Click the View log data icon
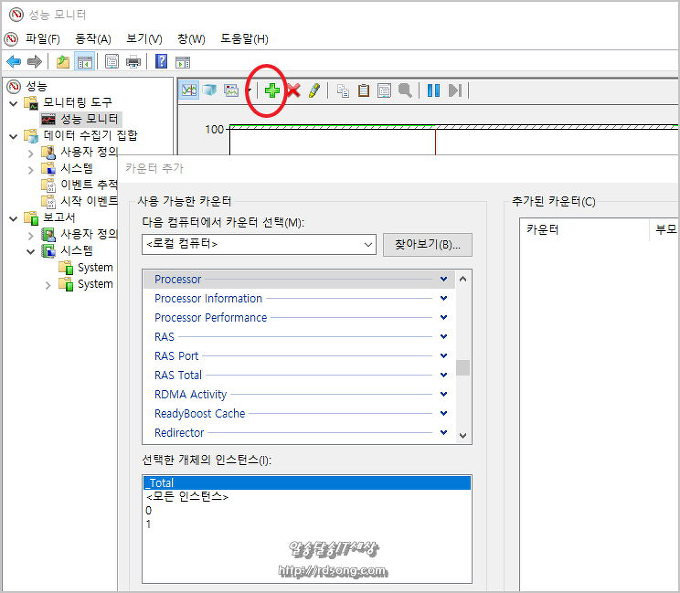Screen dimensions: 680x593 pos(209,90)
